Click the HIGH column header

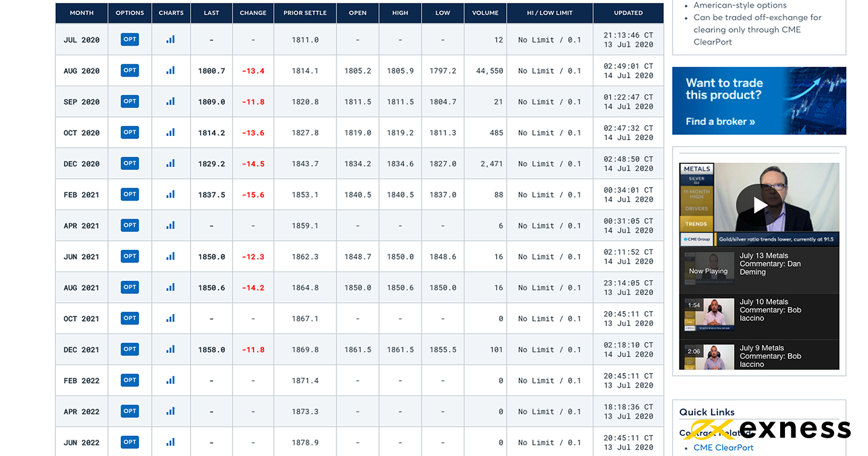(400, 13)
